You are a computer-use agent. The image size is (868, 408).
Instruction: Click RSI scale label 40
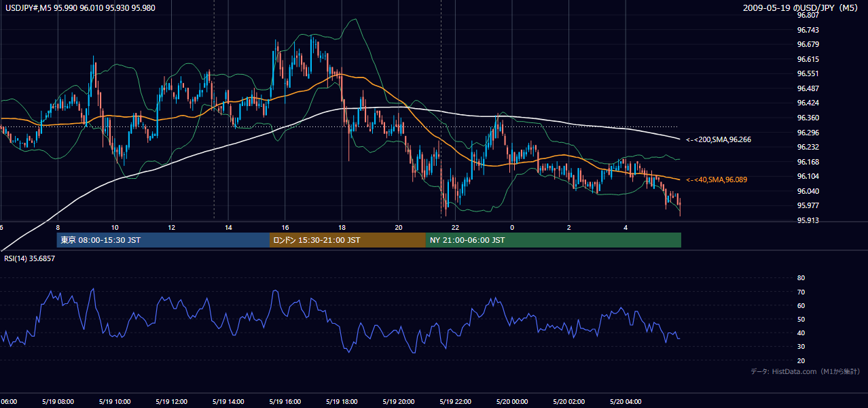coord(801,333)
